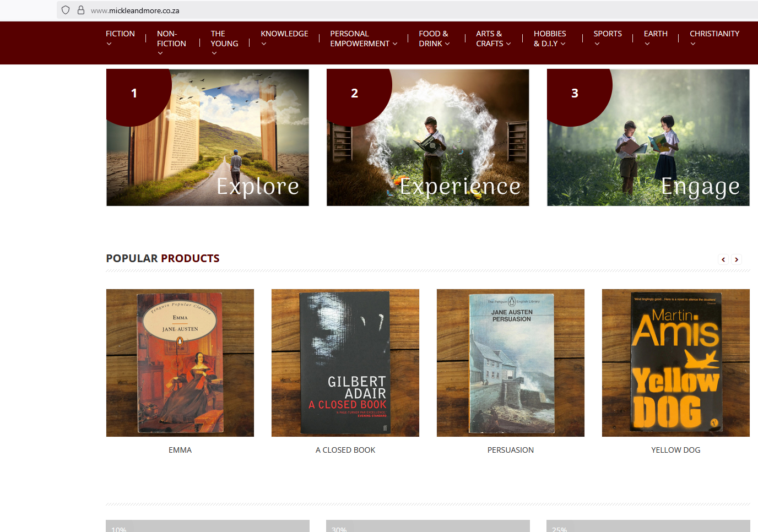Expand the Christianity menu chevron
The image size is (758, 532).
[x=693, y=44]
